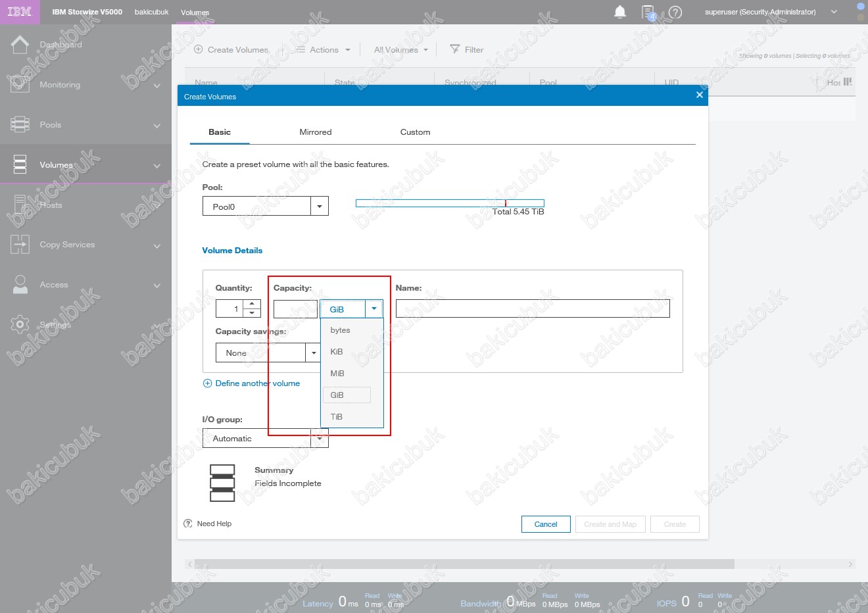Open the Pool0 dropdown arrow
Viewport: 868px width, 613px height.
320,207
